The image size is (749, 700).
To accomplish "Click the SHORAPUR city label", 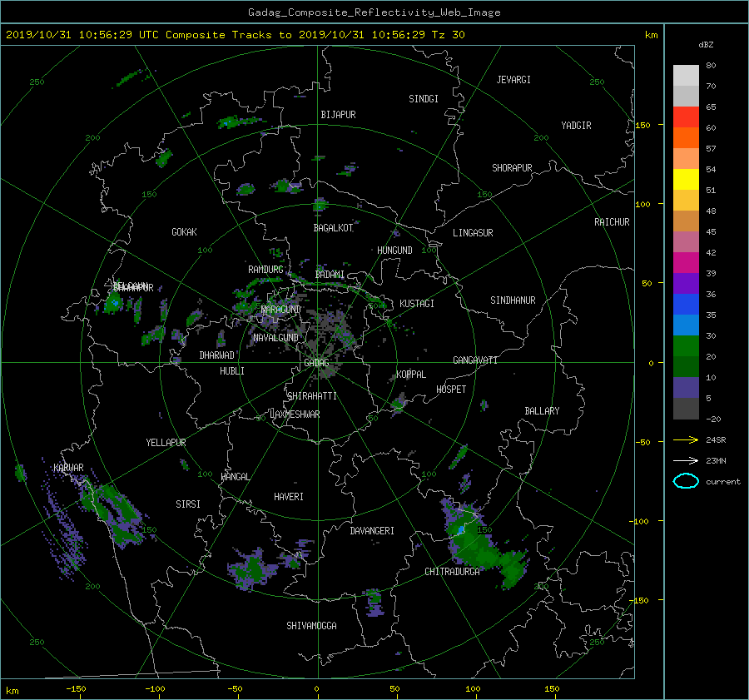I will [512, 168].
